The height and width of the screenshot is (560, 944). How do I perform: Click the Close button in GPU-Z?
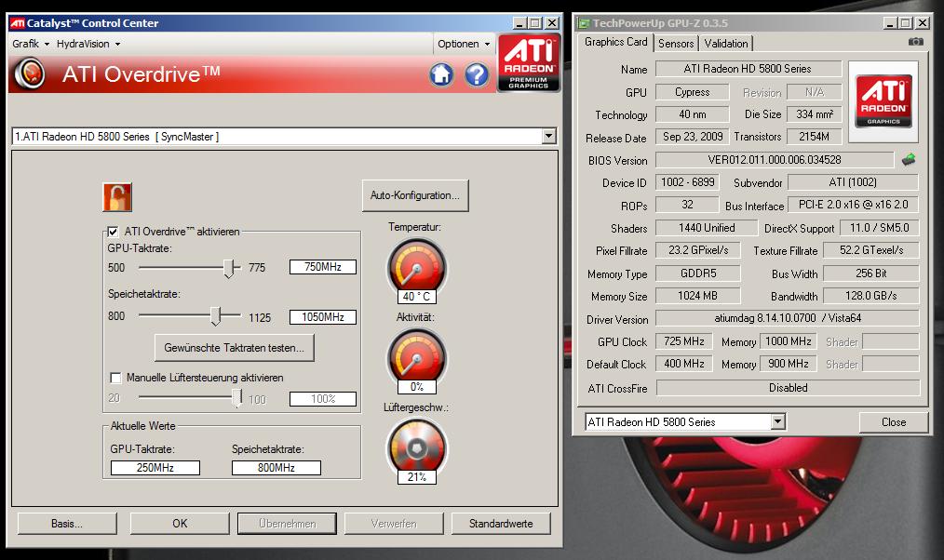point(894,422)
